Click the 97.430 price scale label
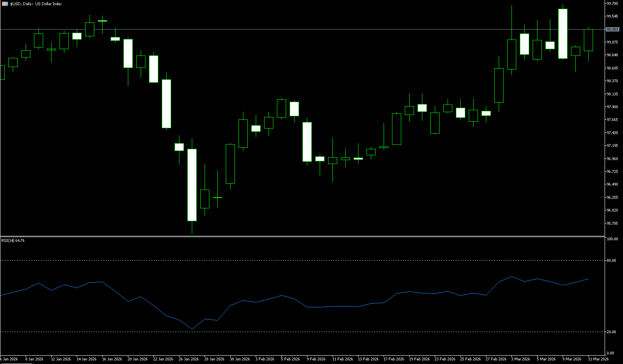The width and height of the screenshot is (623, 364). 612,133
